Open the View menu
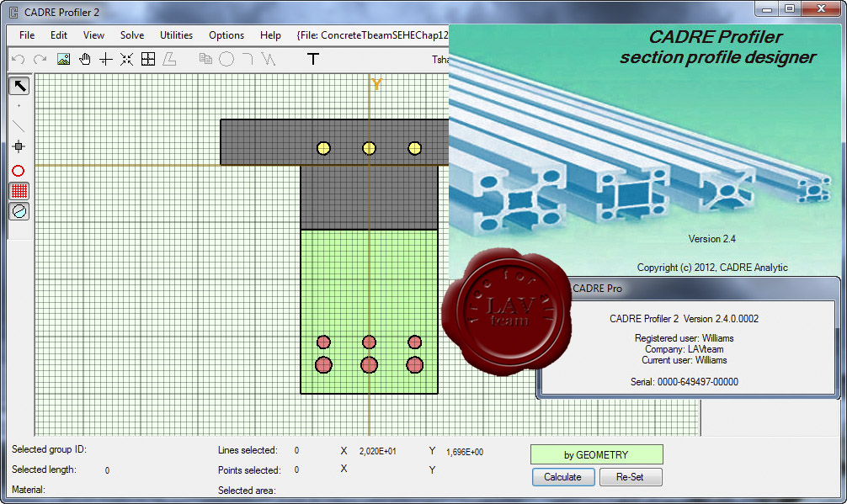This screenshot has height=504, width=847. 93,35
